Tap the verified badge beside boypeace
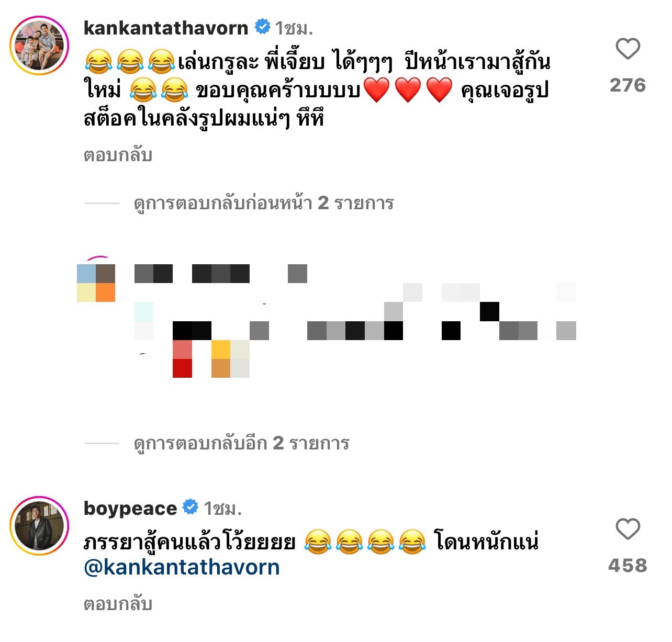The width and height of the screenshot is (672, 642). 191,507
